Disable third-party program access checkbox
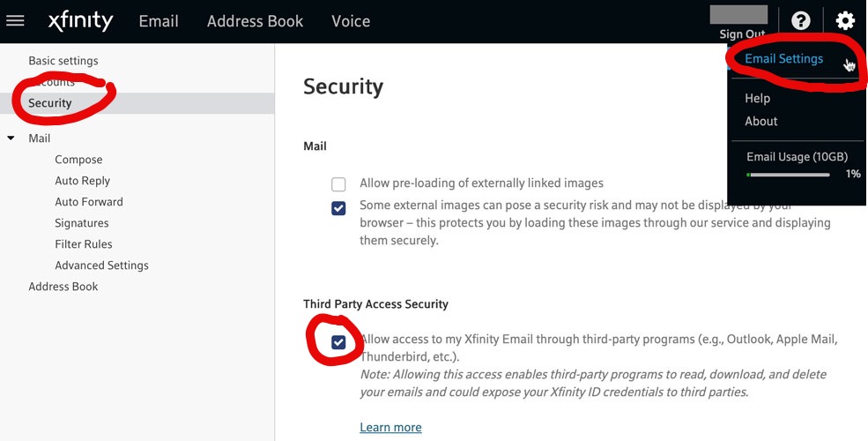 pos(338,342)
